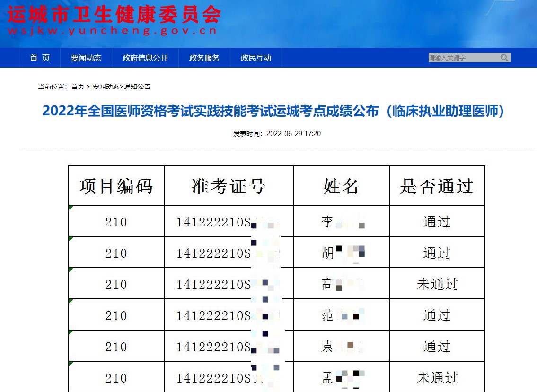
Task: Click the wsjkw.yuncheng.gov.cn banner address text
Action: [113, 31]
